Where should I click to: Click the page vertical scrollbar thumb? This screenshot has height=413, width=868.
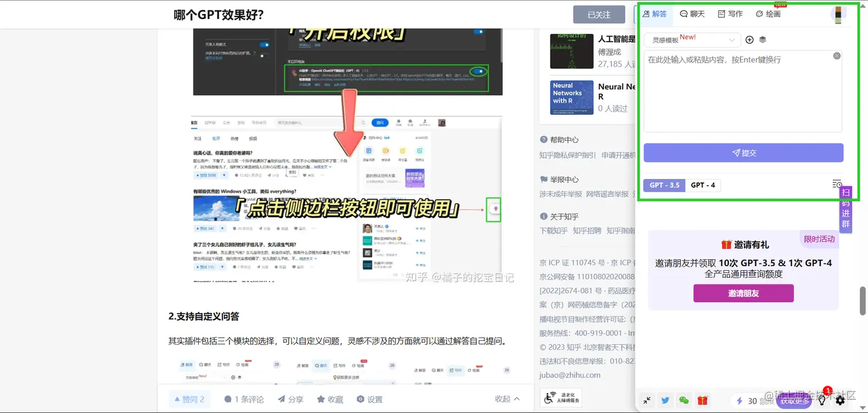click(862, 300)
